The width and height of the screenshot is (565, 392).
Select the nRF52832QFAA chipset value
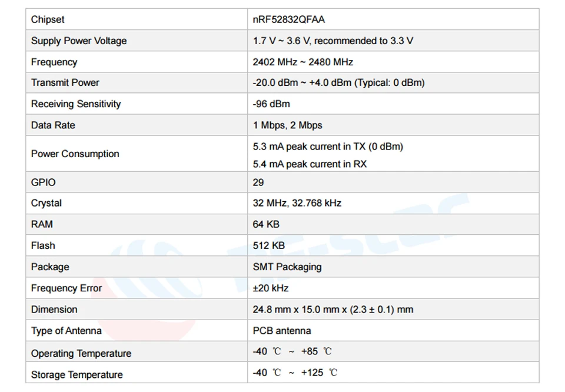[x=288, y=19]
